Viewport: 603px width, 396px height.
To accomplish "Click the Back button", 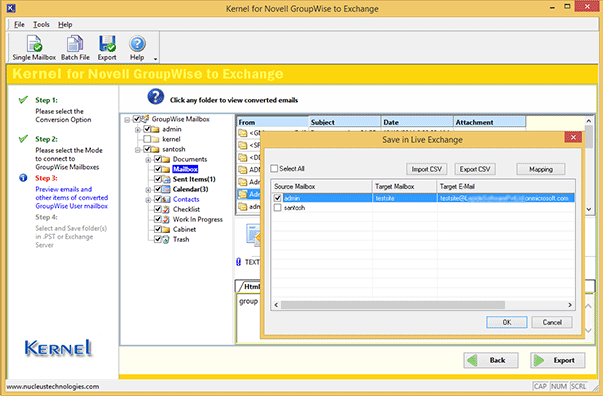I will pyautogui.click(x=491, y=360).
